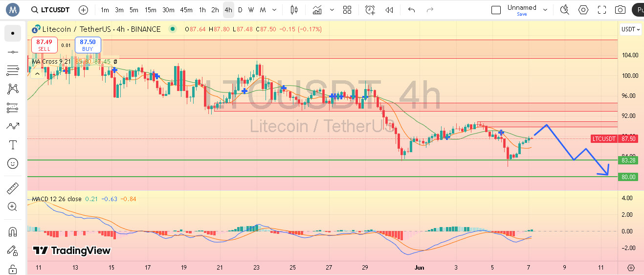
Task: Expand the timeframe list dropdown
Action: (275, 10)
